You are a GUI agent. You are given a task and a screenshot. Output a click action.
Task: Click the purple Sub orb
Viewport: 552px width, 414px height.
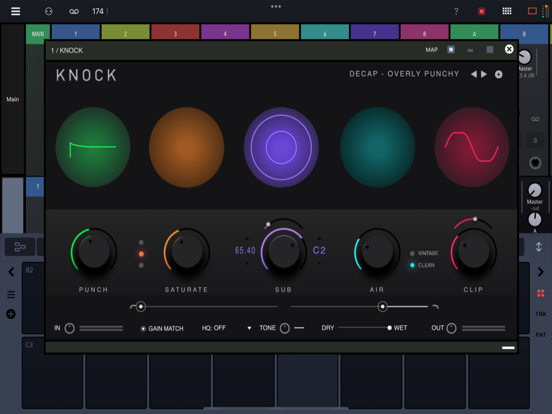point(281,147)
